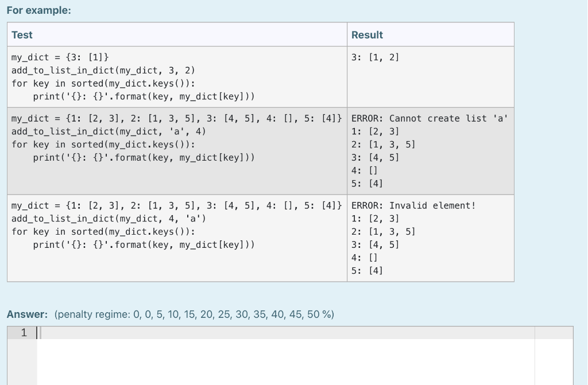Click the blinking cursor position in the editor
This screenshot has height=385, width=588.
coord(36,331)
